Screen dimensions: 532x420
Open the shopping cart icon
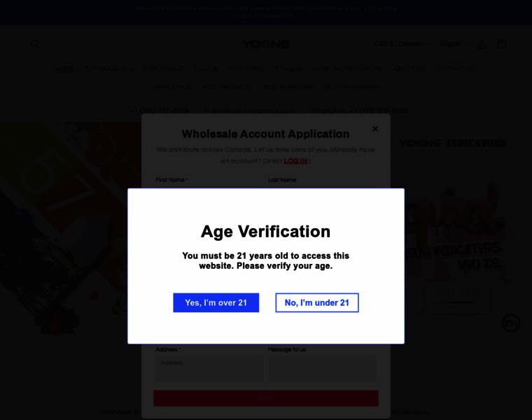pos(501,44)
